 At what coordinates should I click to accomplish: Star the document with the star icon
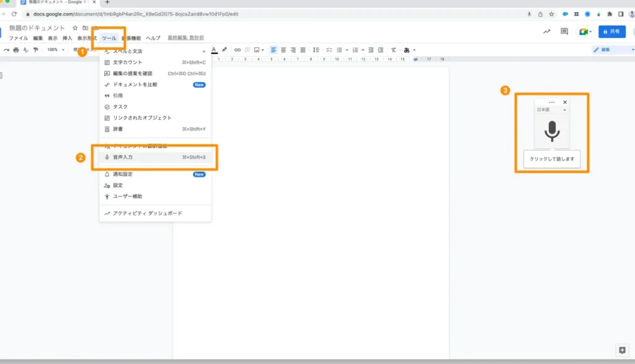click(x=75, y=28)
